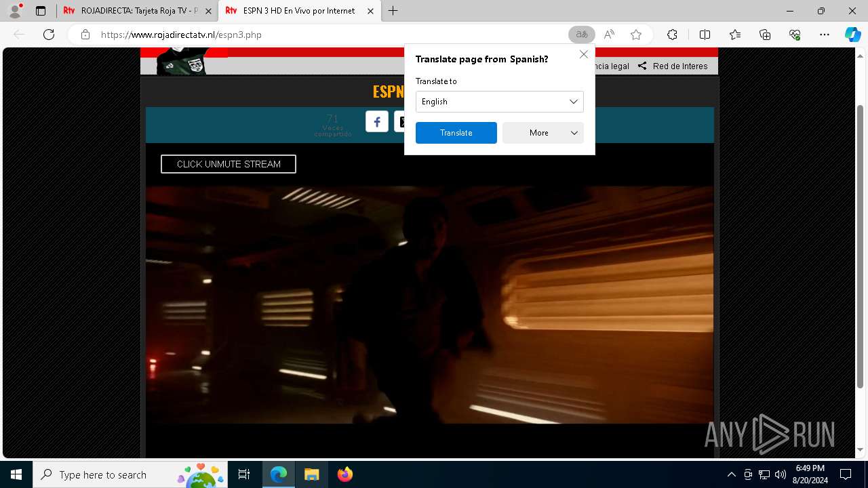Open network status tray icon
This screenshot has height=488, width=868.
[x=764, y=474]
